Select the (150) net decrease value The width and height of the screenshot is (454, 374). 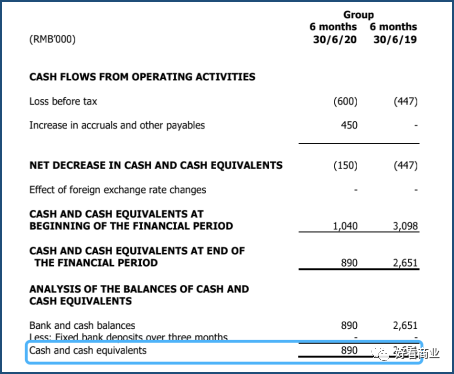click(x=345, y=165)
